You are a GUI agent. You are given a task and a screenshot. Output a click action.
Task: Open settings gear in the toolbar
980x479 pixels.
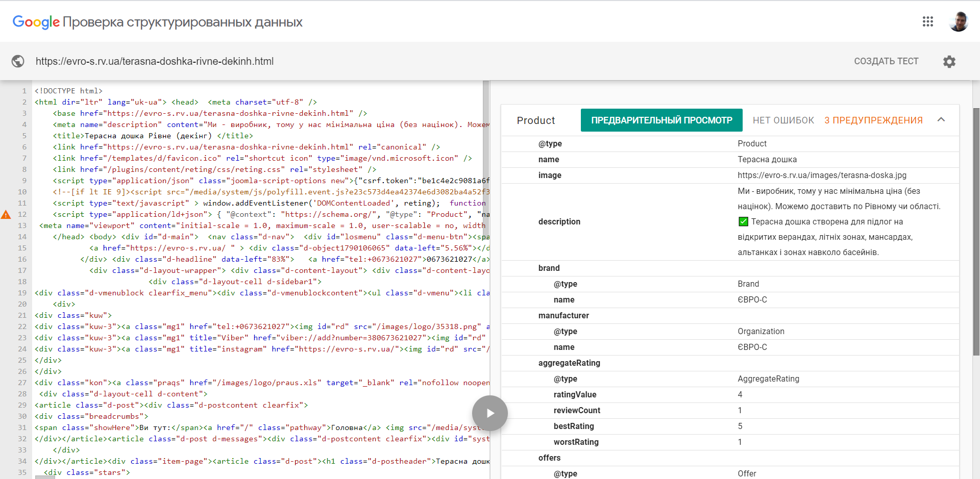[x=949, y=62]
